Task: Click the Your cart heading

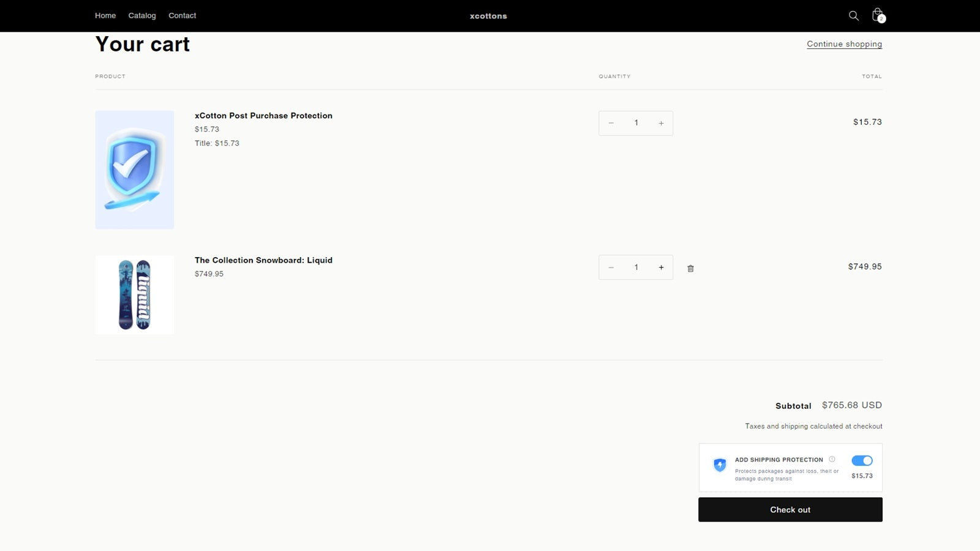Action: click(x=143, y=44)
